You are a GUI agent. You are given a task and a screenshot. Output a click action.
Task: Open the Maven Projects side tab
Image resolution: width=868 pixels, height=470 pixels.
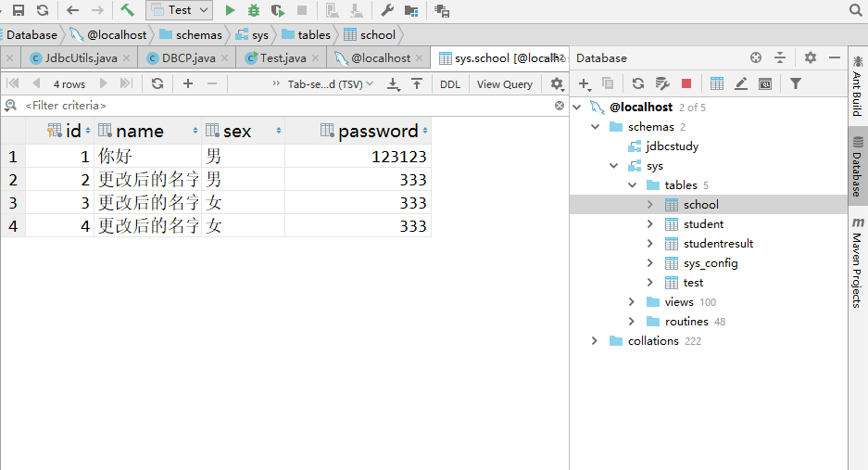click(858, 262)
